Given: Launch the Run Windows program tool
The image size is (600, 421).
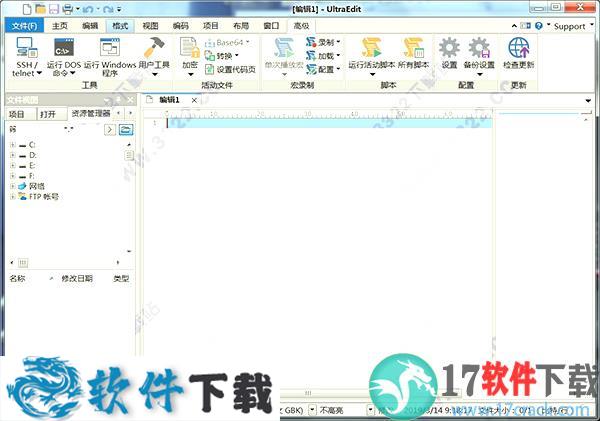Looking at the screenshot, I should point(110,50).
